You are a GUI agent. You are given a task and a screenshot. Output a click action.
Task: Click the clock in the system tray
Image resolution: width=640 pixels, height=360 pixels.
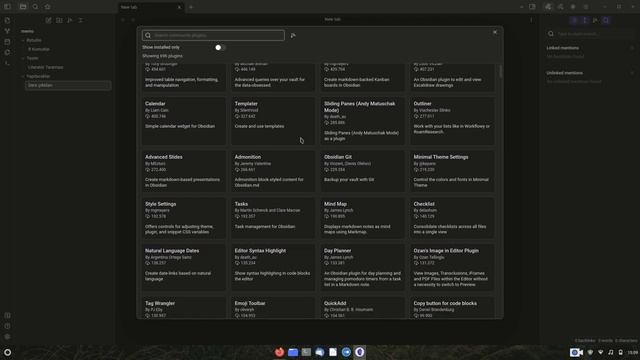pyautogui.click(x=632, y=352)
